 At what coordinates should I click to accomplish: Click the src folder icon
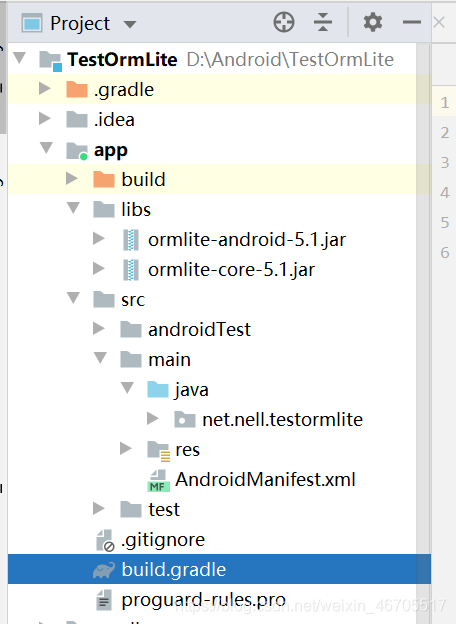click(104, 299)
